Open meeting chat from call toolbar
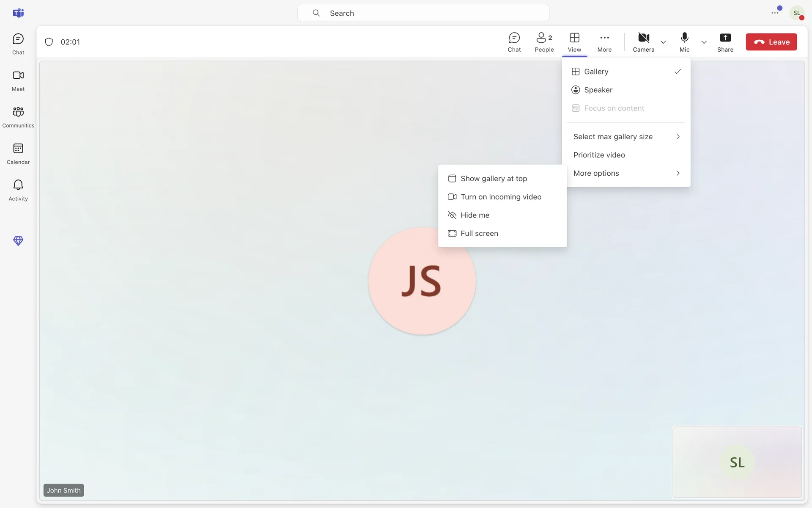Image resolution: width=812 pixels, height=508 pixels. [x=514, y=42]
